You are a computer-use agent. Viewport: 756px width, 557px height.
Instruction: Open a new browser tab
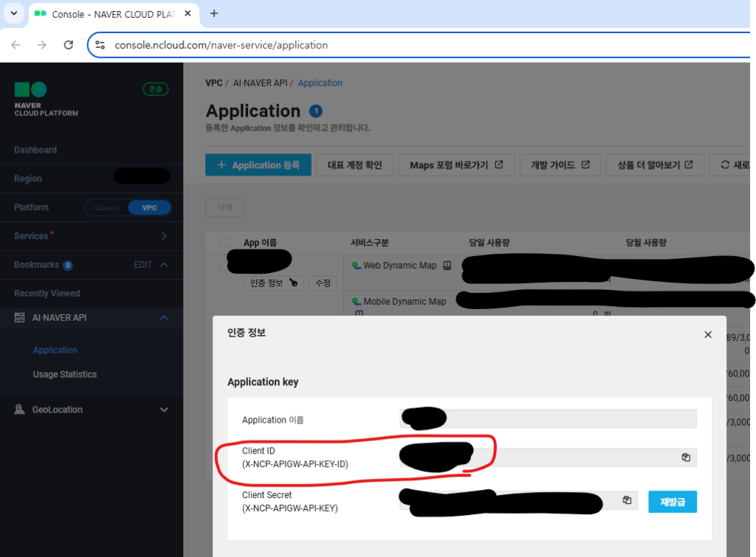tap(214, 13)
